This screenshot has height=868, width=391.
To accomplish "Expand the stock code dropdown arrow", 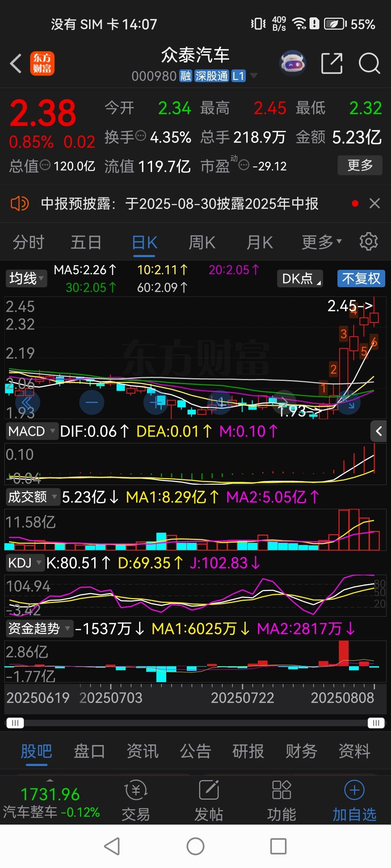I will (254, 76).
